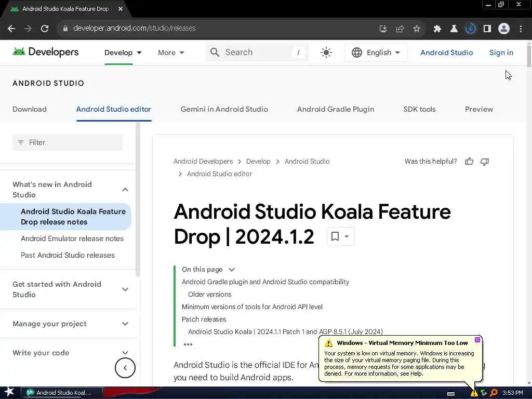This screenshot has width=532, height=399.
Task: Jump to Koala 2024.1.1 Patch 1 section
Action: click(285, 332)
